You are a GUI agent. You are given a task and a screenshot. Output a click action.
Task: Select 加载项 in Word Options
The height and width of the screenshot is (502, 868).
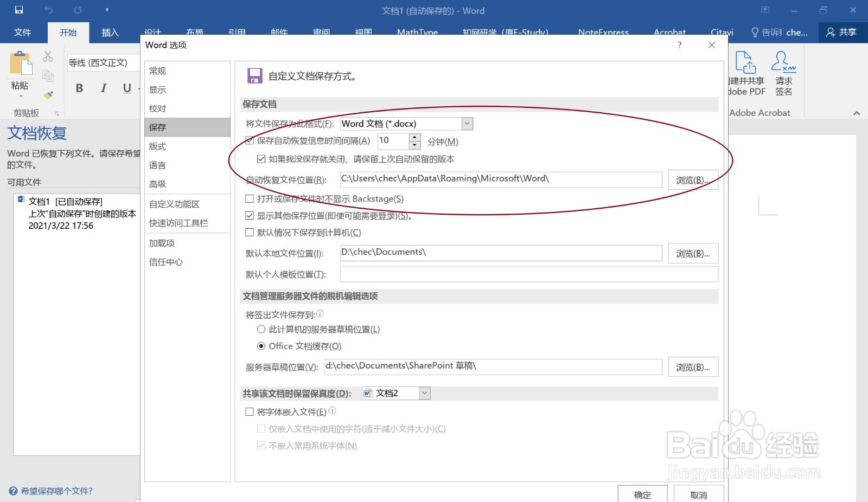187,243
